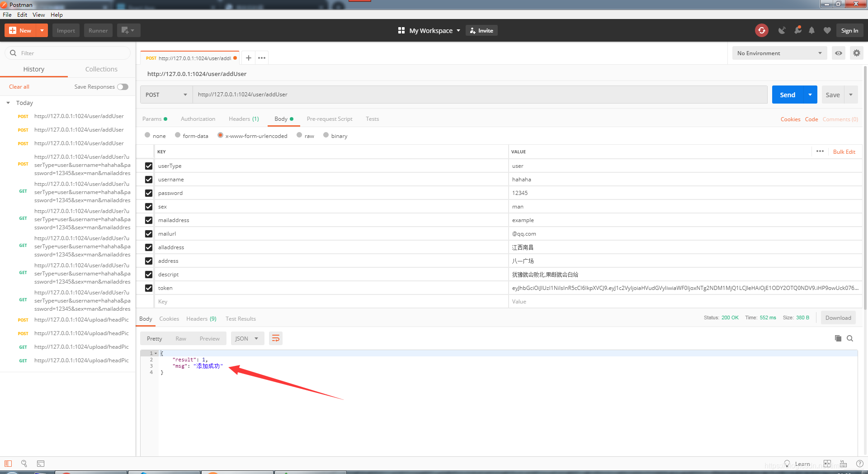The image size is (868, 474).
Task: Switch to response Test Results tab
Action: pos(241,319)
